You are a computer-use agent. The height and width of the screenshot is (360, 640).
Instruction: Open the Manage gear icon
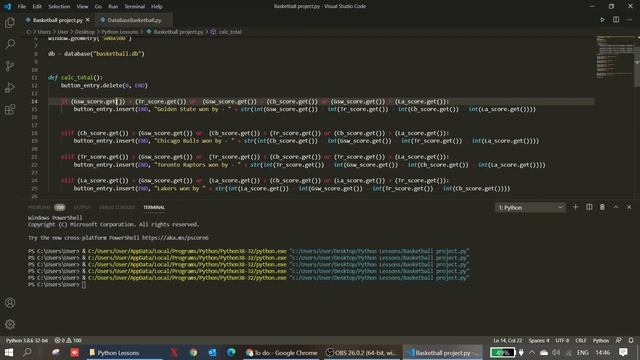10,324
